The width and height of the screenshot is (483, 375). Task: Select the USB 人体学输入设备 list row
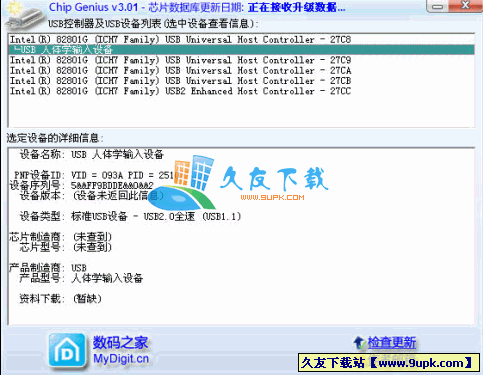point(241,50)
